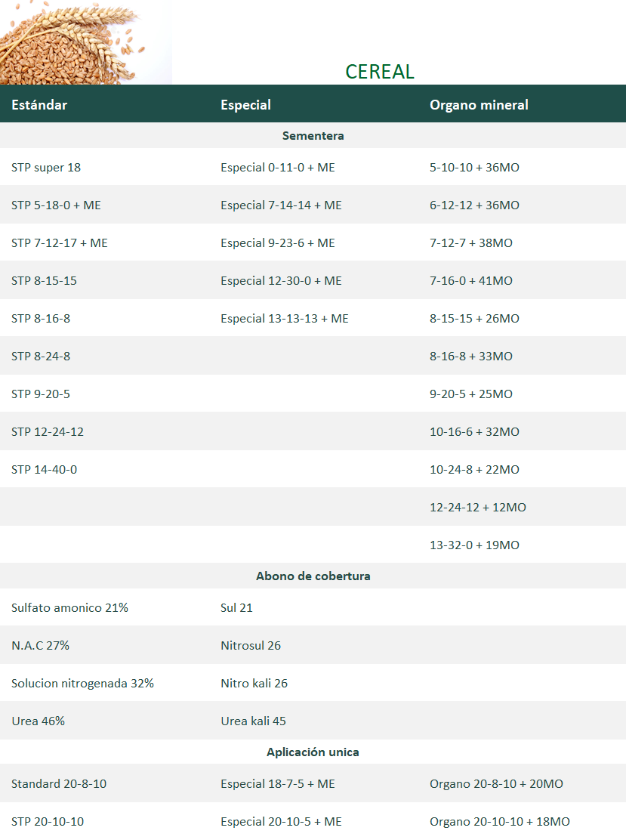The image size is (626, 840).
Task: Choose STP 8-24-8 in Estándar column
Action: [41, 357]
